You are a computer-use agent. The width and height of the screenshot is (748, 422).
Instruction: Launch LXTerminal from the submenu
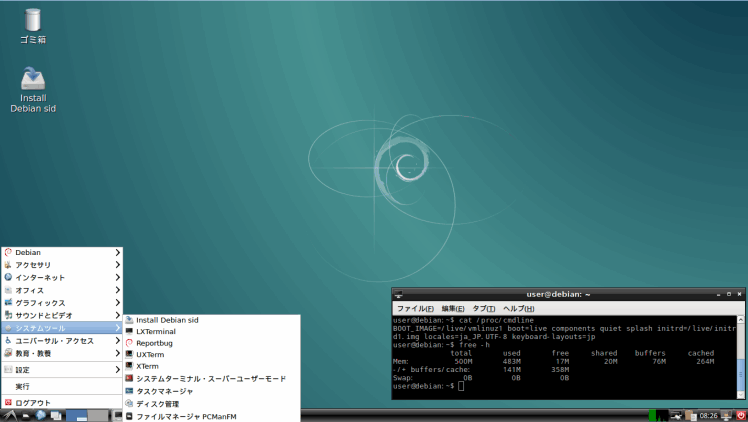(212, 331)
